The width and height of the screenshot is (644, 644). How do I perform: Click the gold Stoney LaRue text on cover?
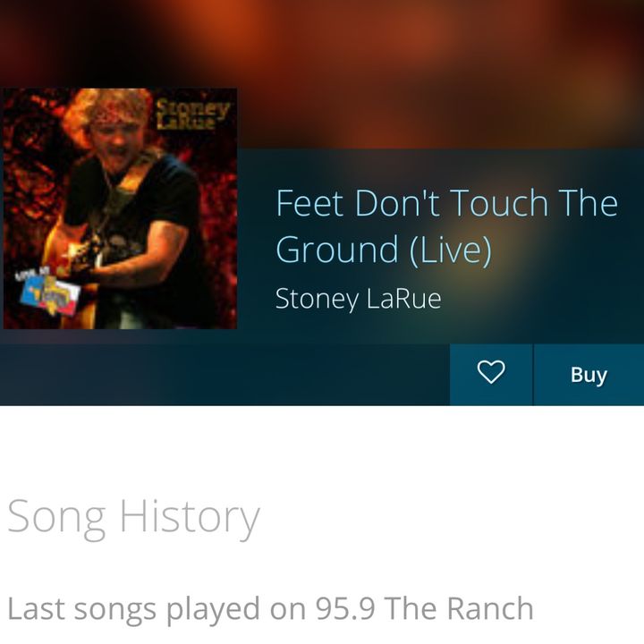(192, 114)
